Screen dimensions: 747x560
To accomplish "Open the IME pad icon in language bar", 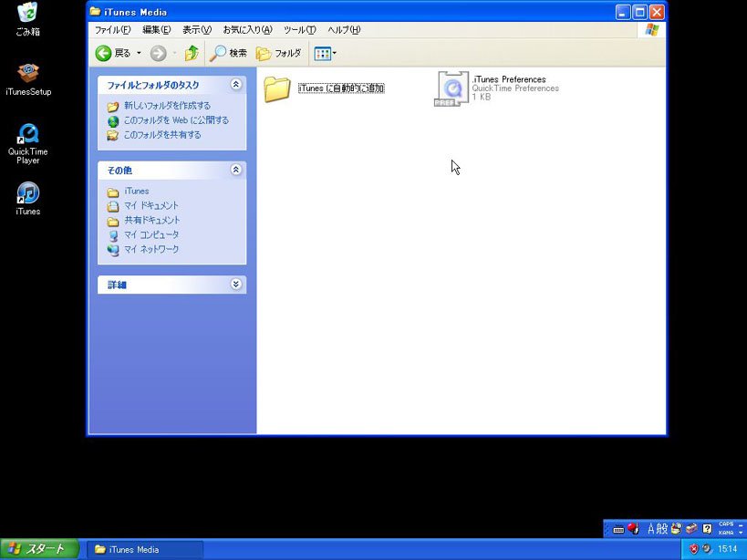I will coord(676,529).
